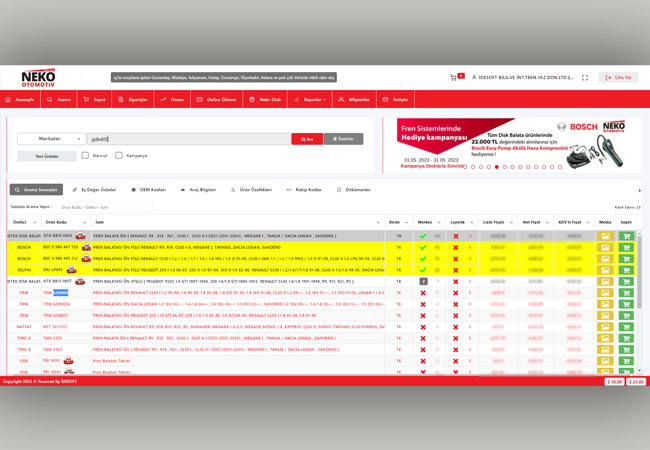Add HTT 3031357 to cart
Viewport: 650px width, 450px height.
pyautogui.click(x=626, y=327)
